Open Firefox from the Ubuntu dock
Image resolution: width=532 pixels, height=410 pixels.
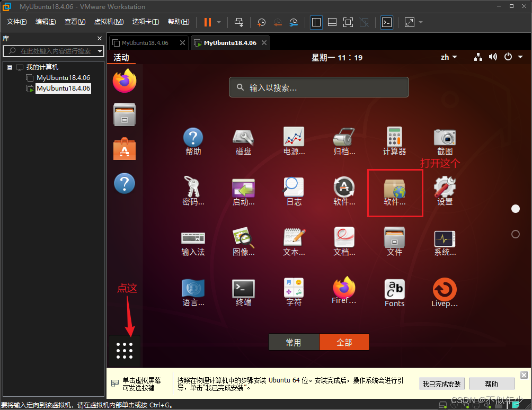coord(125,81)
